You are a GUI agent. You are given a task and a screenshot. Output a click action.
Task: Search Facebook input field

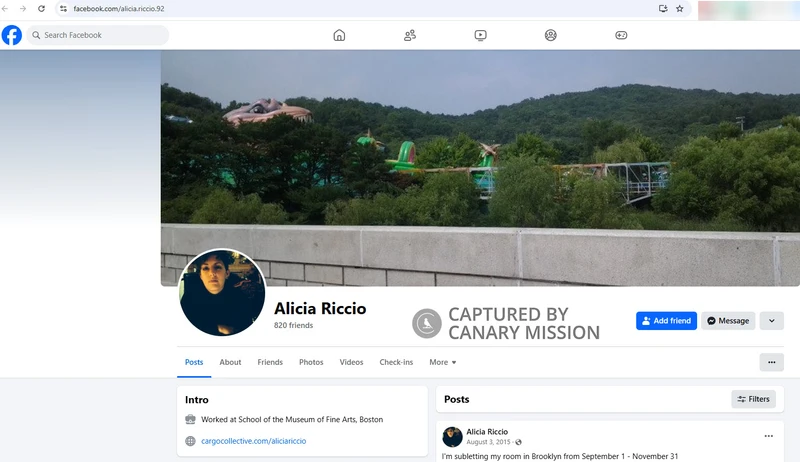[x=97, y=35]
